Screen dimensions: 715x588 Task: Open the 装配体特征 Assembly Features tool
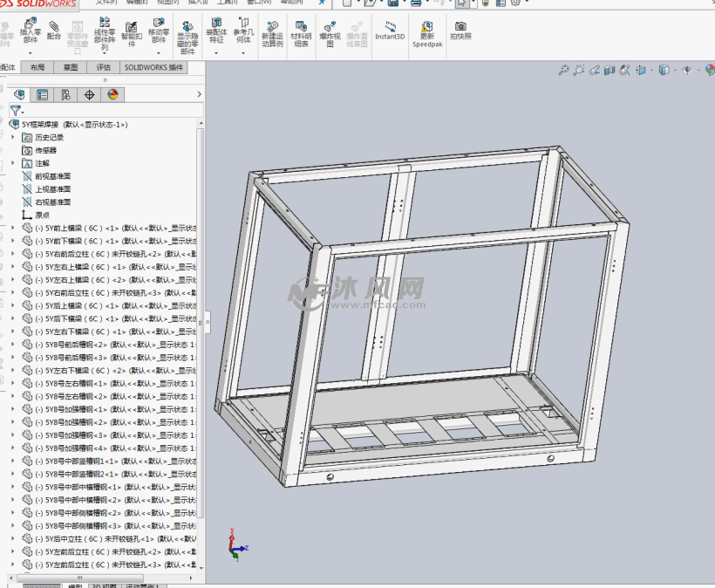tap(216, 31)
